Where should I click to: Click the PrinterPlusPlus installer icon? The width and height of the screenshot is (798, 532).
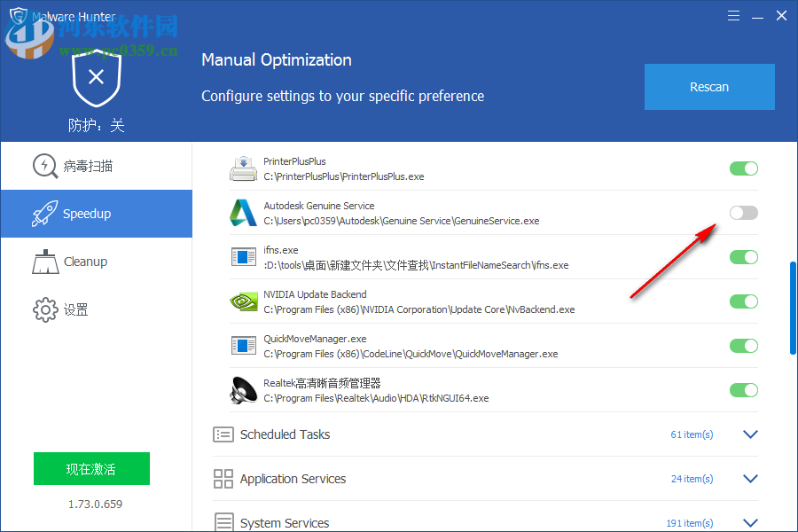(243, 168)
